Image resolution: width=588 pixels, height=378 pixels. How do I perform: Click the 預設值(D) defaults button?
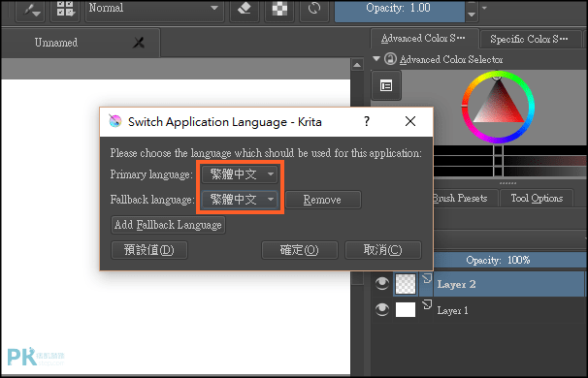click(149, 250)
